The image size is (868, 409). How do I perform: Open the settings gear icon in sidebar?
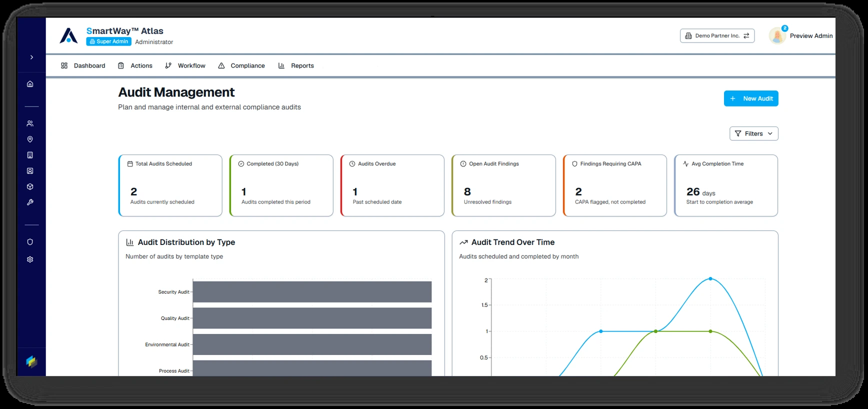pyautogui.click(x=30, y=259)
